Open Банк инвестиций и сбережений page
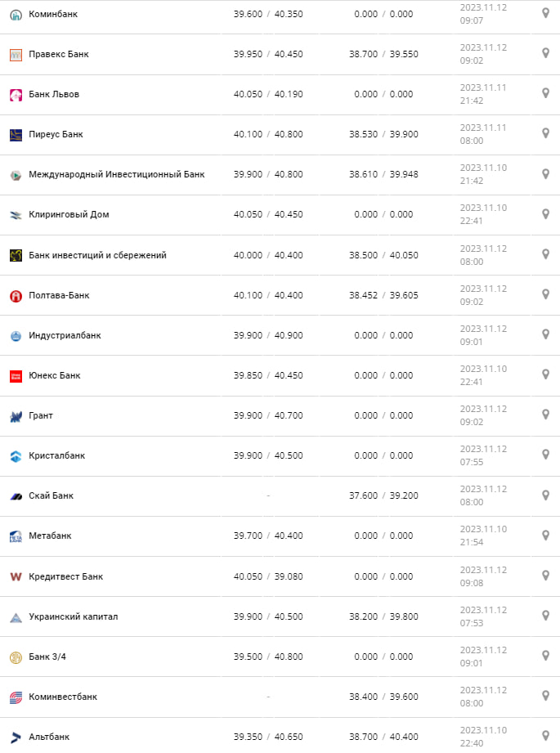560x753 pixels. [x=97, y=255]
